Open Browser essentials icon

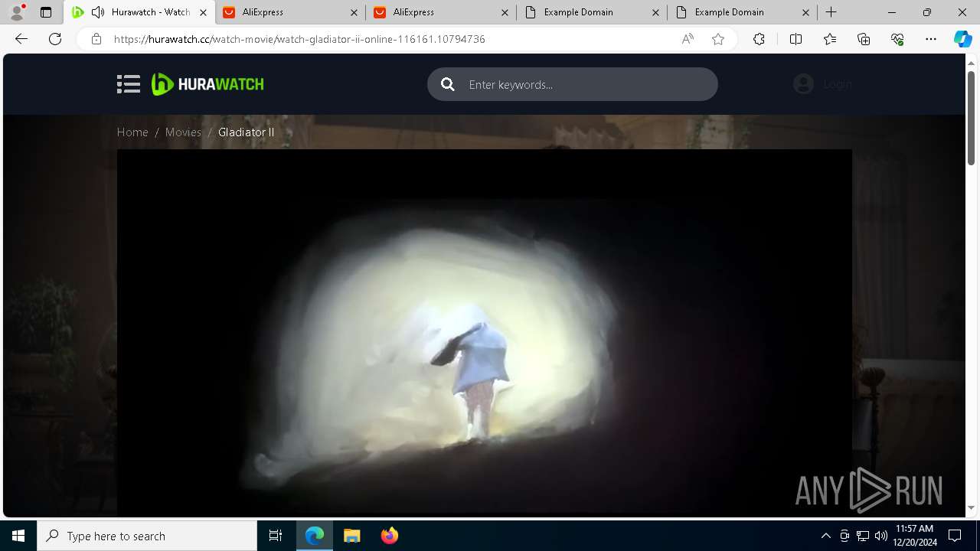897,39
